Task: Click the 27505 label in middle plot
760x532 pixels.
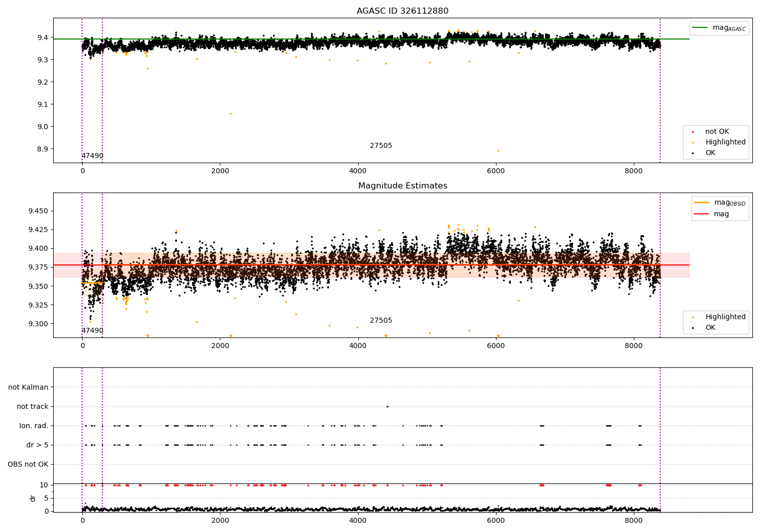Action: point(381,321)
